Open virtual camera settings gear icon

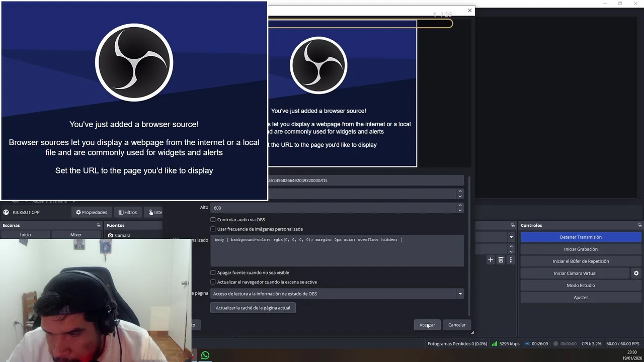pyautogui.click(x=636, y=274)
